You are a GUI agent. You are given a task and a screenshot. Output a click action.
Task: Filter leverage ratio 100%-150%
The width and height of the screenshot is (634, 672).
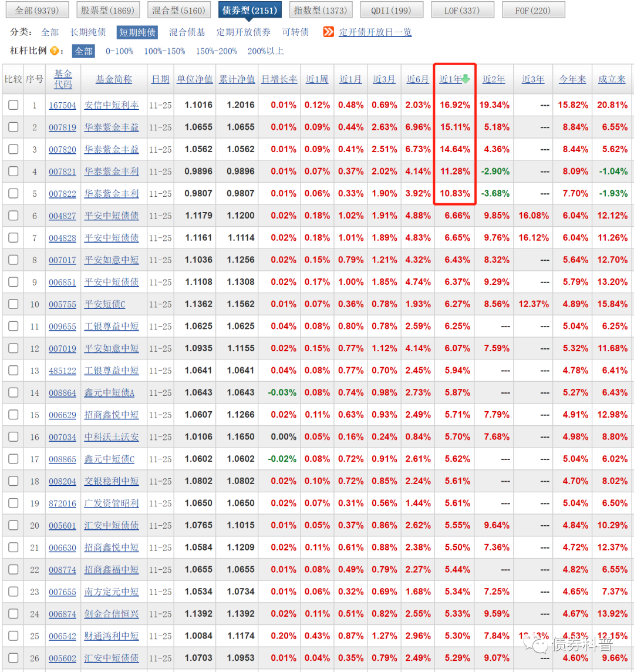tap(164, 52)
